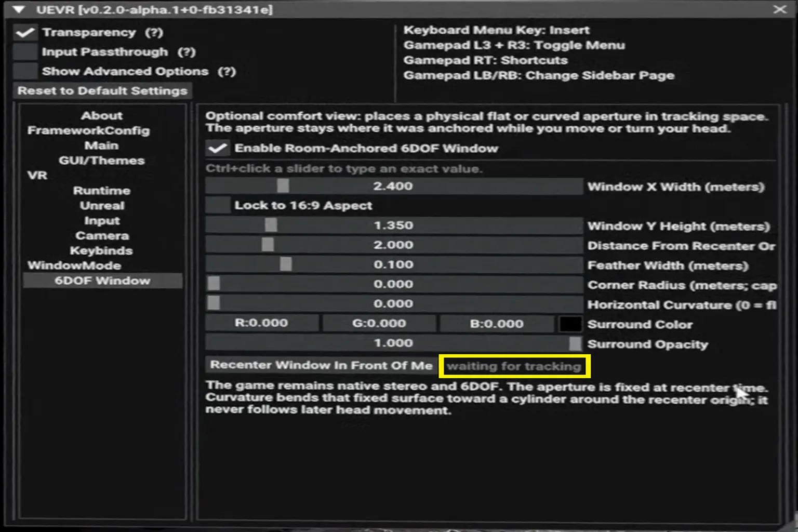Click the Corner Radius slider
Screen dimensions: 798x532
(x=394, y=284)
